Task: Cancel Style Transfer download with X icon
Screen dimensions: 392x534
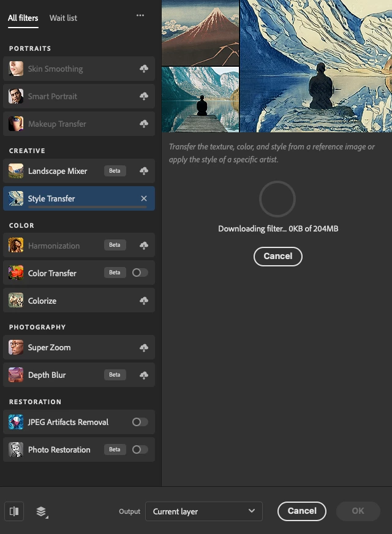Action: (144, 198)
